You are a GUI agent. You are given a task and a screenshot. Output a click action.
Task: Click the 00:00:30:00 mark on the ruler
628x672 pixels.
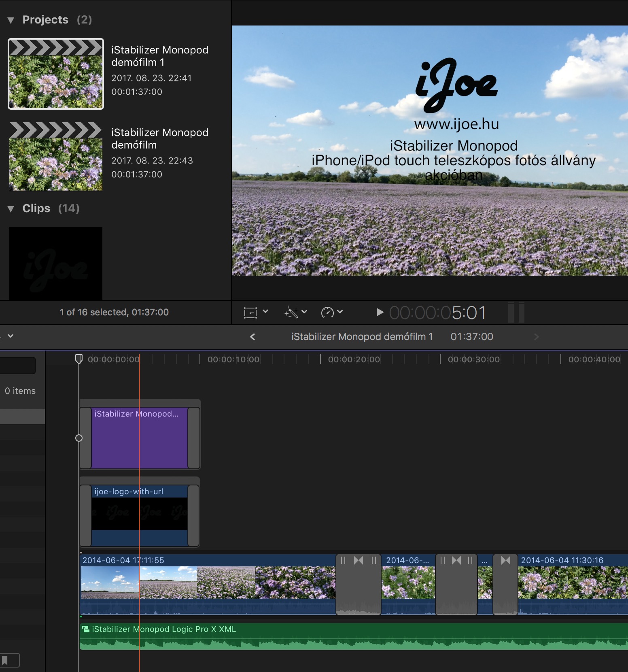pos(474,359)
